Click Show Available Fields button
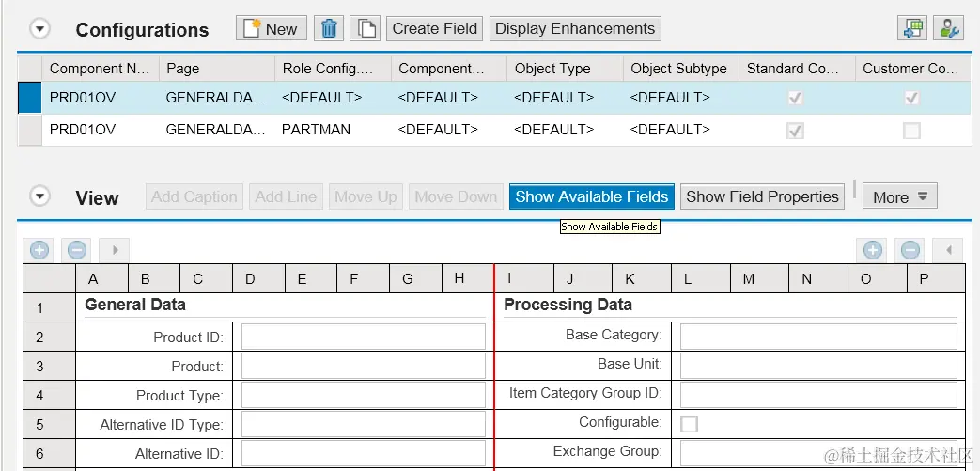The width and height of the screenshot is (980, 471). 592,197
